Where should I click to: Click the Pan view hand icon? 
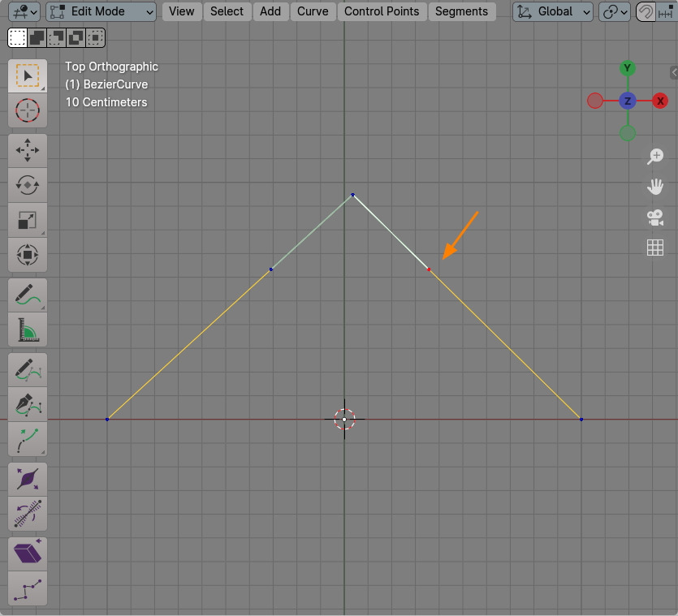[x=655, y=187]
